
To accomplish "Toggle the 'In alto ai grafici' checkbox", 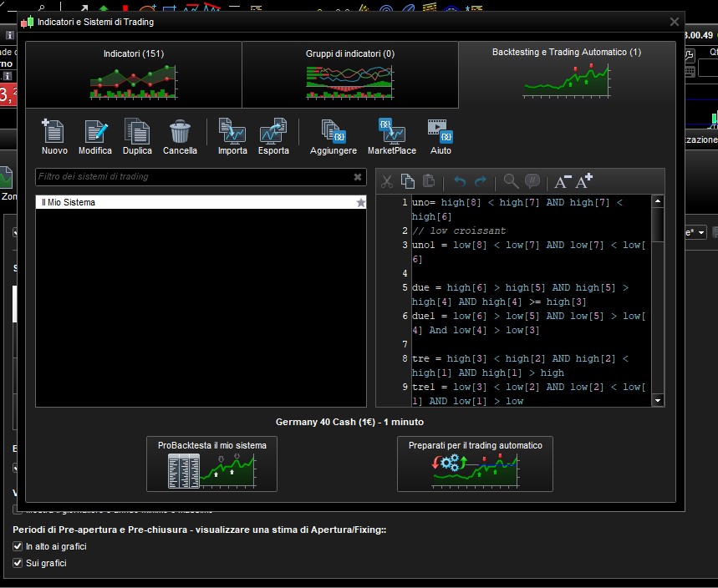I will 18,546.
